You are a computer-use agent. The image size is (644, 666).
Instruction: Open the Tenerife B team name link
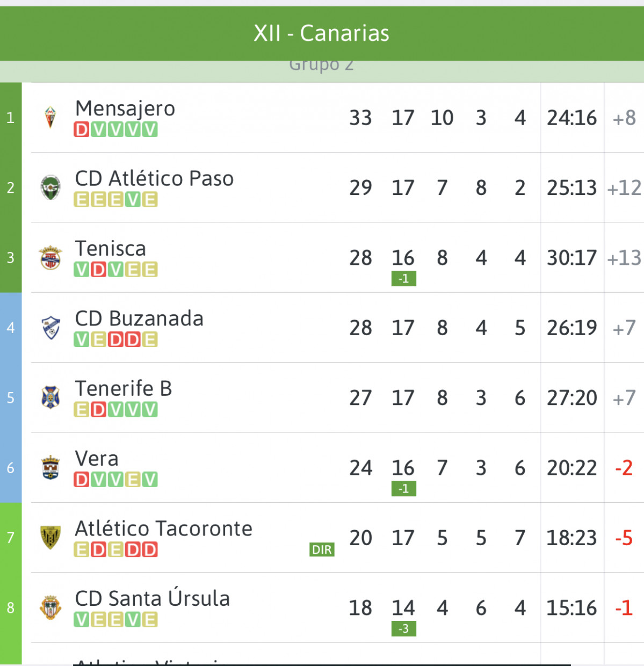(124, 388)
